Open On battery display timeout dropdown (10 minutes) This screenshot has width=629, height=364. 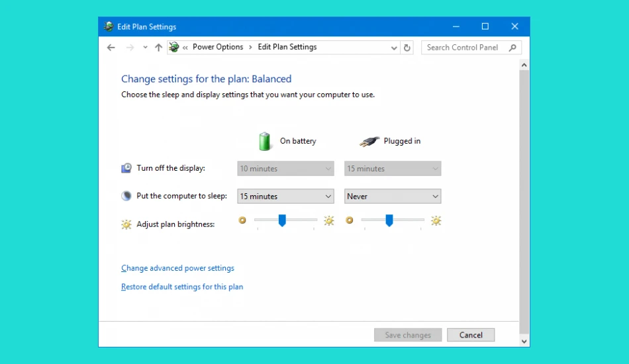[x=285, y=168]
